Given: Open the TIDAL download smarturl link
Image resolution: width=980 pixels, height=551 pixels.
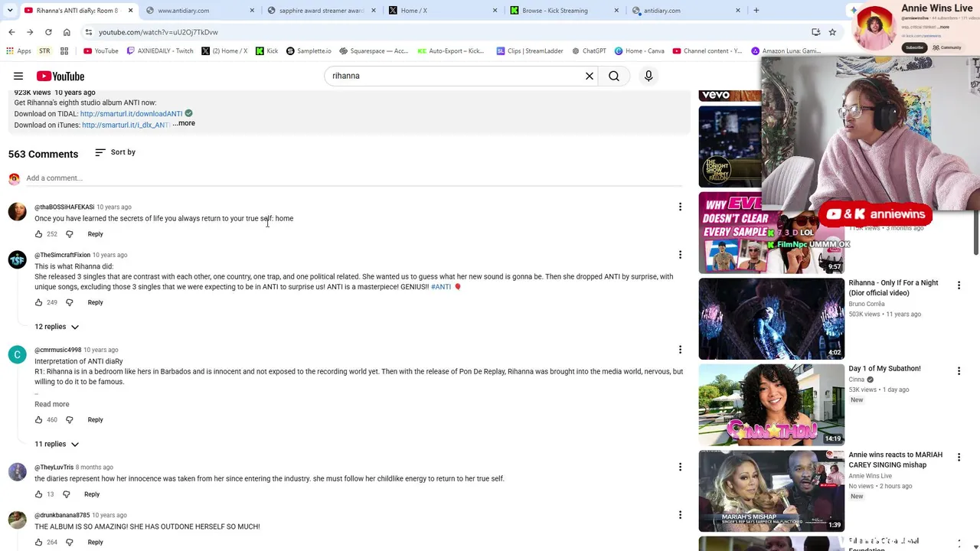Looking at the screenshot, I should coord(131,114).
